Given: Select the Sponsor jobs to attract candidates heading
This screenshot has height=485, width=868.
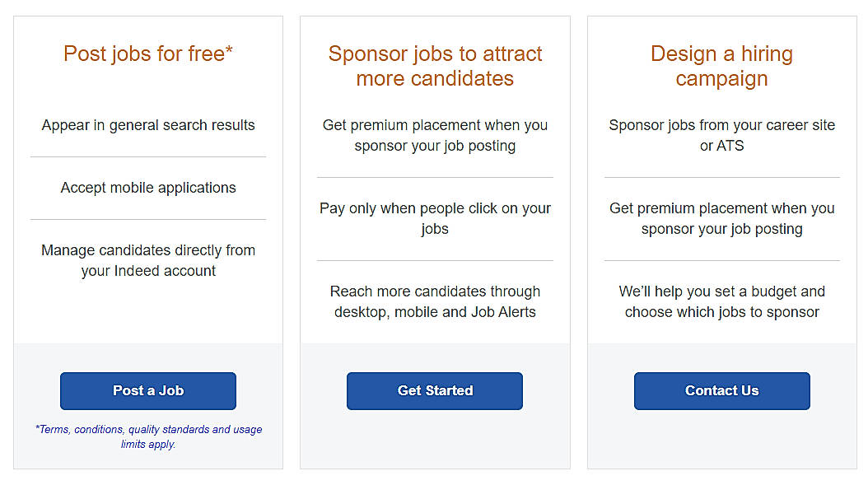Looking at the screenshot, I should tap(435, 66).
